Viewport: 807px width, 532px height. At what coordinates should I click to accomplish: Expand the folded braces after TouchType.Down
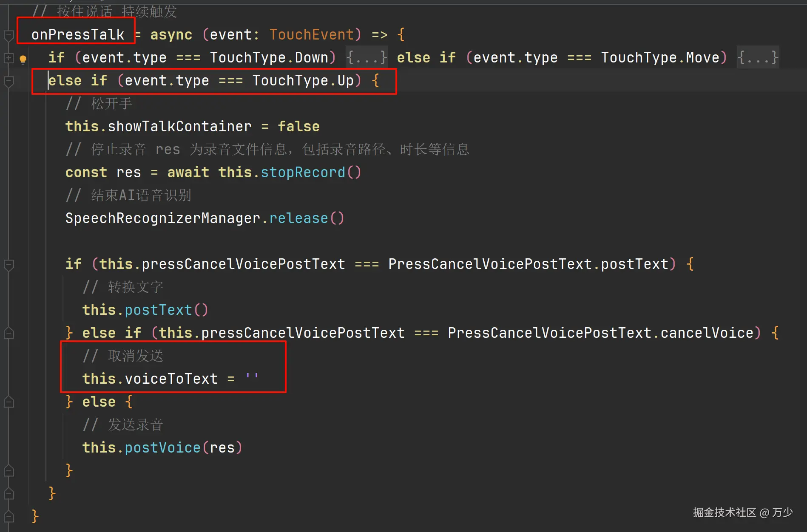(x=366, y=57)
